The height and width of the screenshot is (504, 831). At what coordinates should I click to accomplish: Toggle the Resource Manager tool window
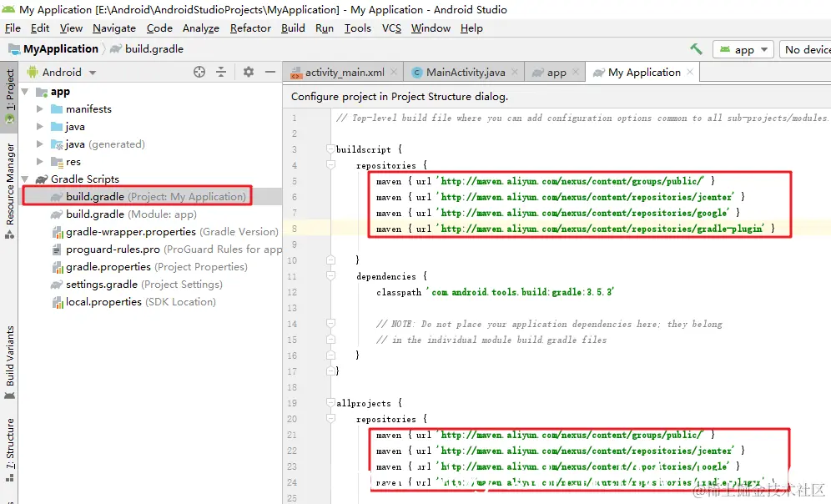tap(9, 191)
